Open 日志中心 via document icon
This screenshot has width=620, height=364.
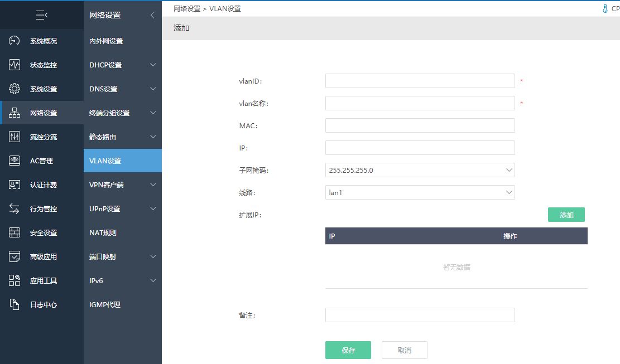15,304
